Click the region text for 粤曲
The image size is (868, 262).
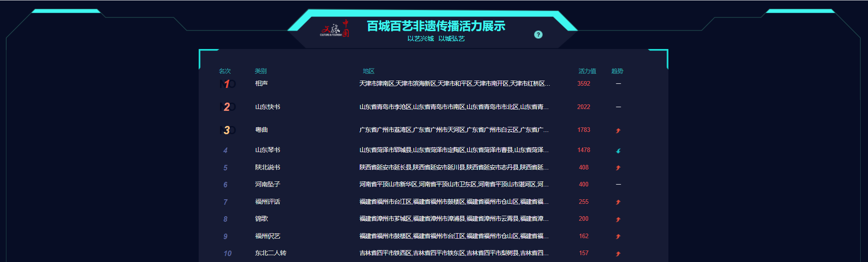coord(454,130)
